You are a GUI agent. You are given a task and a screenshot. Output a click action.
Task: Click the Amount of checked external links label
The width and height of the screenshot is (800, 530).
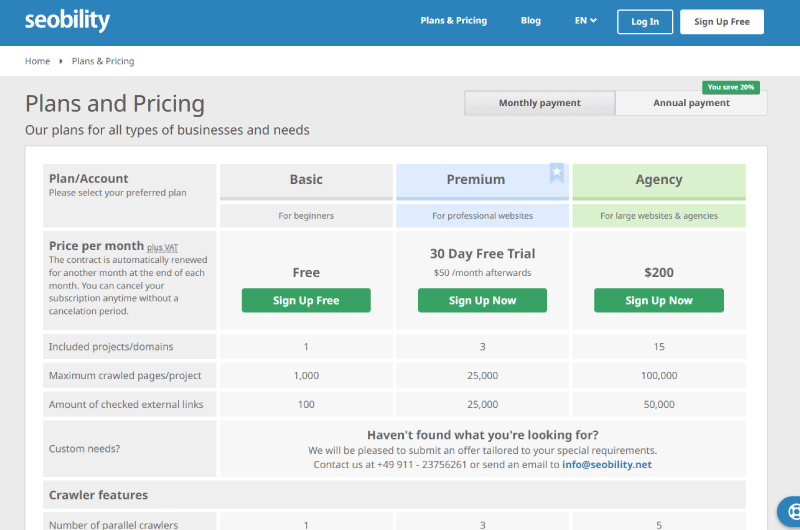[126, 405]
